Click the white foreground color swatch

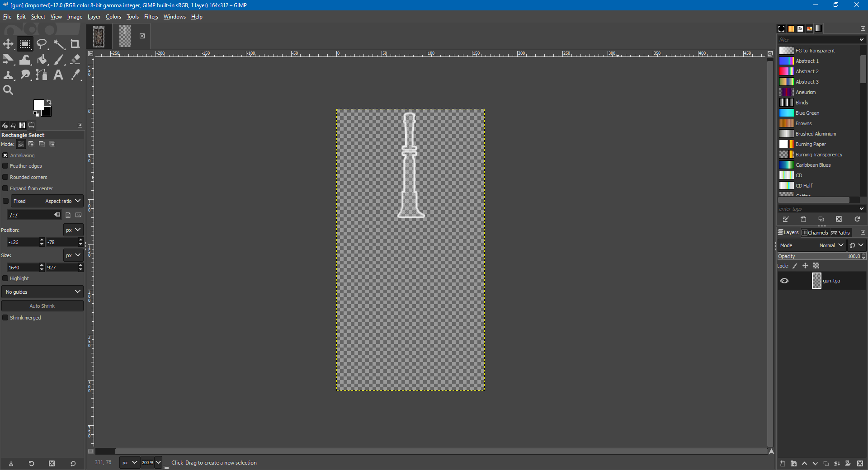(38, 105)
